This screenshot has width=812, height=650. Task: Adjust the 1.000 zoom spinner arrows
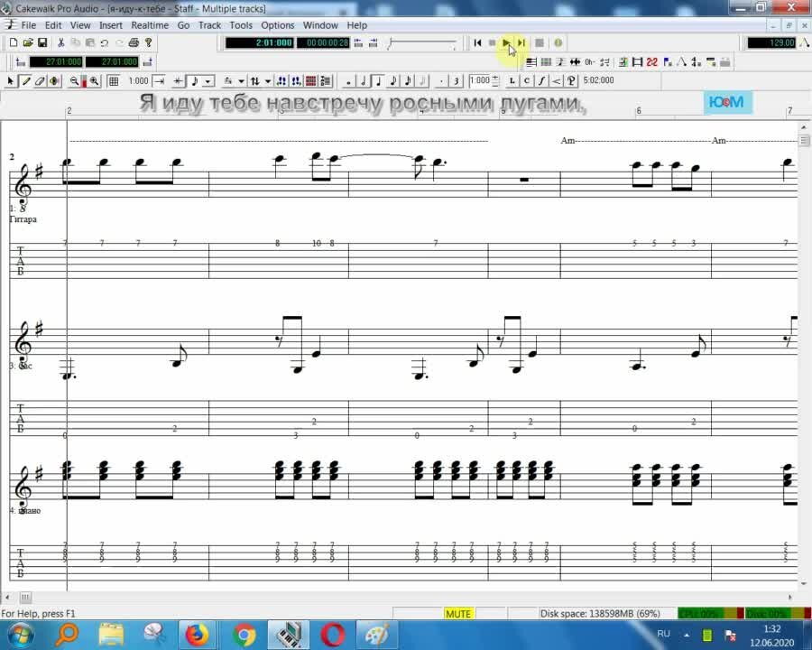pyautogui.click(x=495, y=81)
